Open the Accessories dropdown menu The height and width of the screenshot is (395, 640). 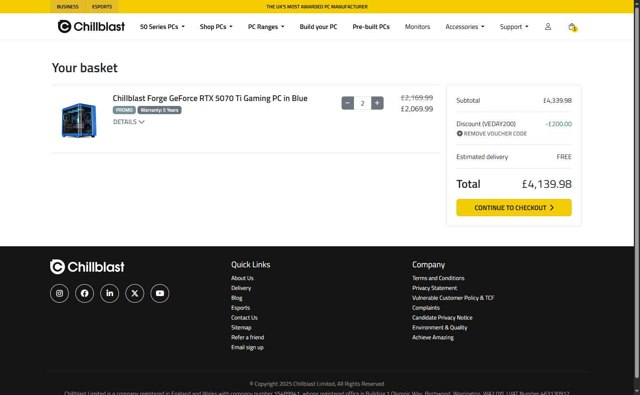(464, 27)
